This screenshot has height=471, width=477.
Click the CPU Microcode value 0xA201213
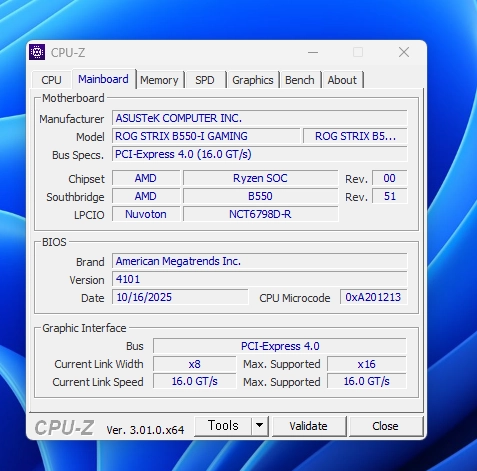(x=373, y=297)
